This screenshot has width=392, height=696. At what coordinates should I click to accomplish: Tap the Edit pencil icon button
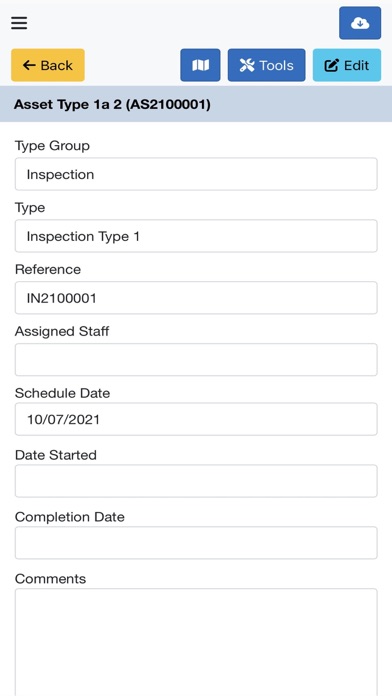point(347,65)
